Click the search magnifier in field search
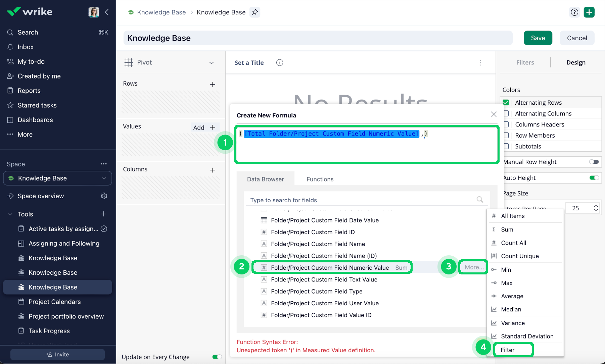This screenshot has height=364, width=605. pos(480,200)
